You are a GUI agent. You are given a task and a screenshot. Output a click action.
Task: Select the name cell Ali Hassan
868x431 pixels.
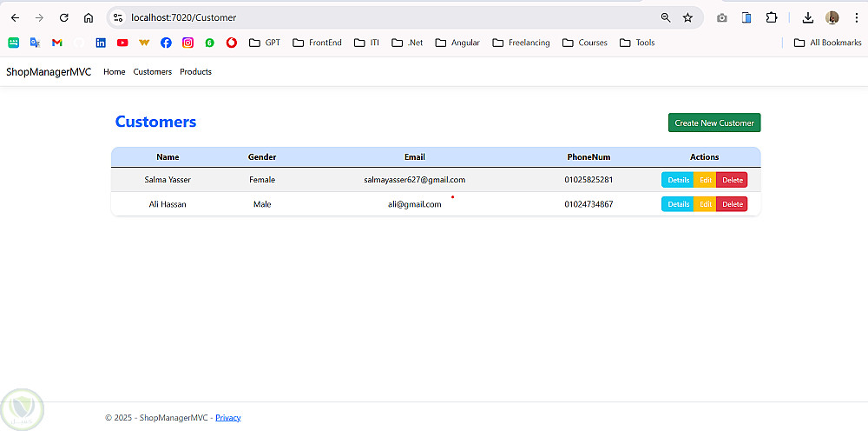(168, 204)
